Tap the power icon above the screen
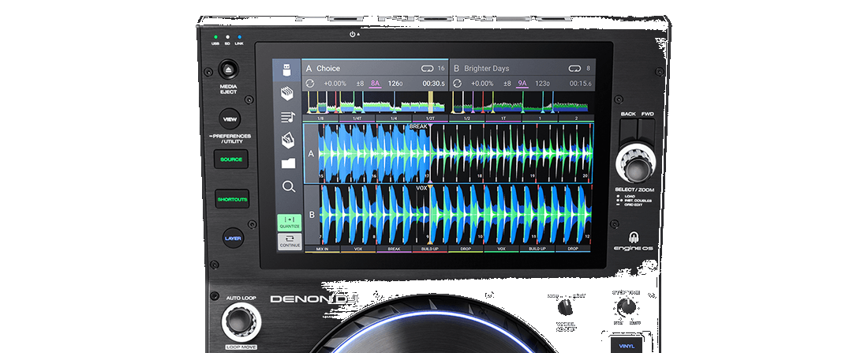Image resolution: width=868 pixels, height=353 pixels. pos(352,35)
